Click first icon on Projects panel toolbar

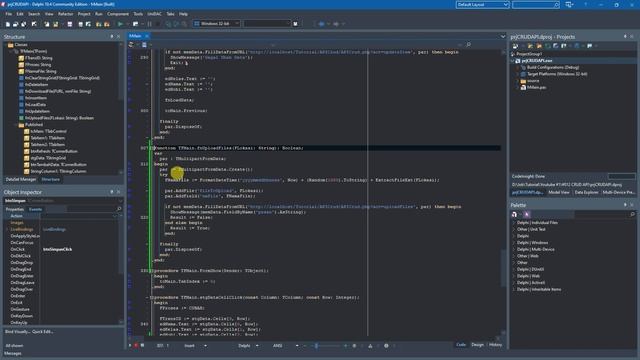[x=516, y=46]
